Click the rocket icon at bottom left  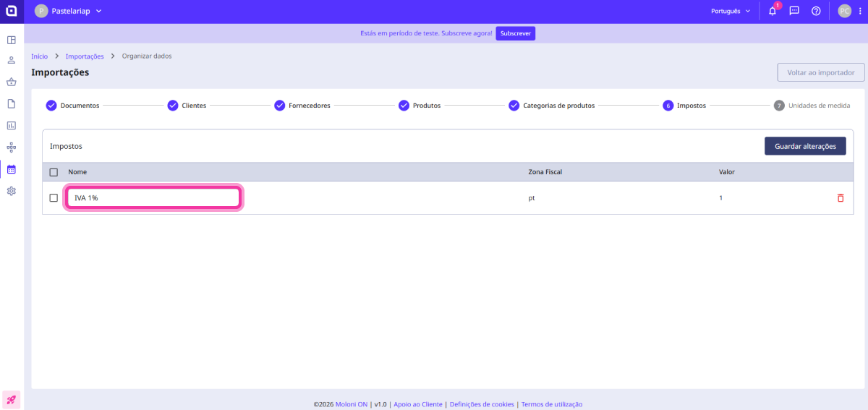[12, 399]
